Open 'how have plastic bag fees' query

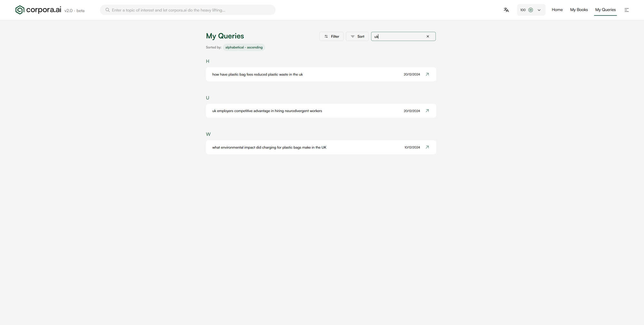[257, 74]
